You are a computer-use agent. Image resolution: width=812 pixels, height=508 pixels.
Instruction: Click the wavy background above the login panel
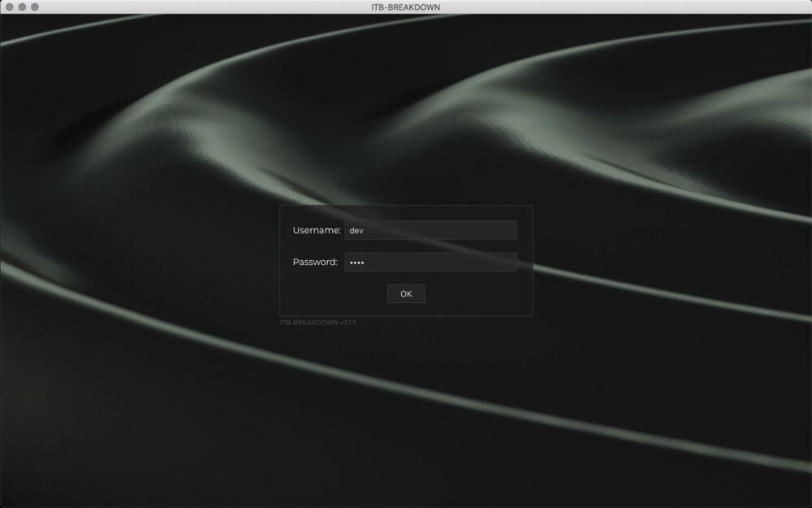pos(406,122)
